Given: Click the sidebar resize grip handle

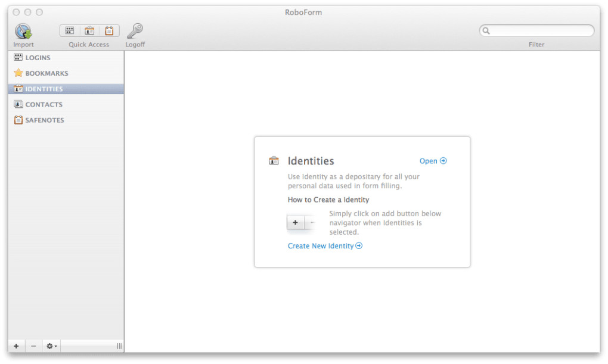Looking at the screenshot, I should [x=119, y=346].
